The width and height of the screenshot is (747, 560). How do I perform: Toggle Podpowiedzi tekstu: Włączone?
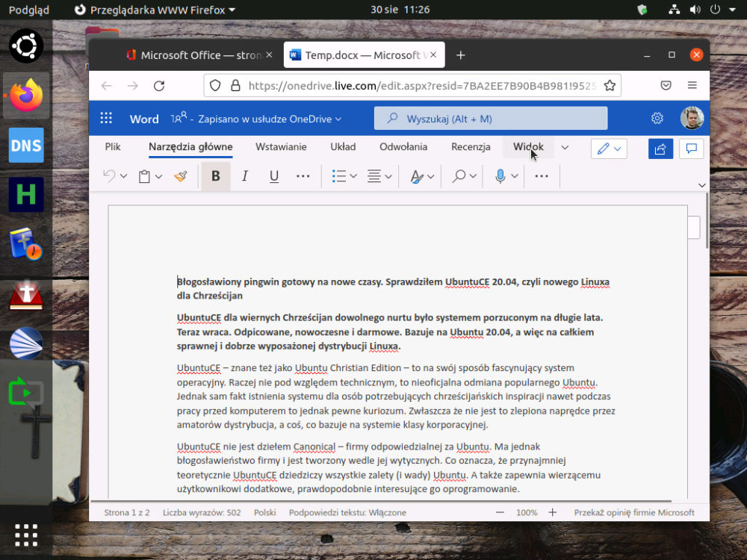(347, 513)
